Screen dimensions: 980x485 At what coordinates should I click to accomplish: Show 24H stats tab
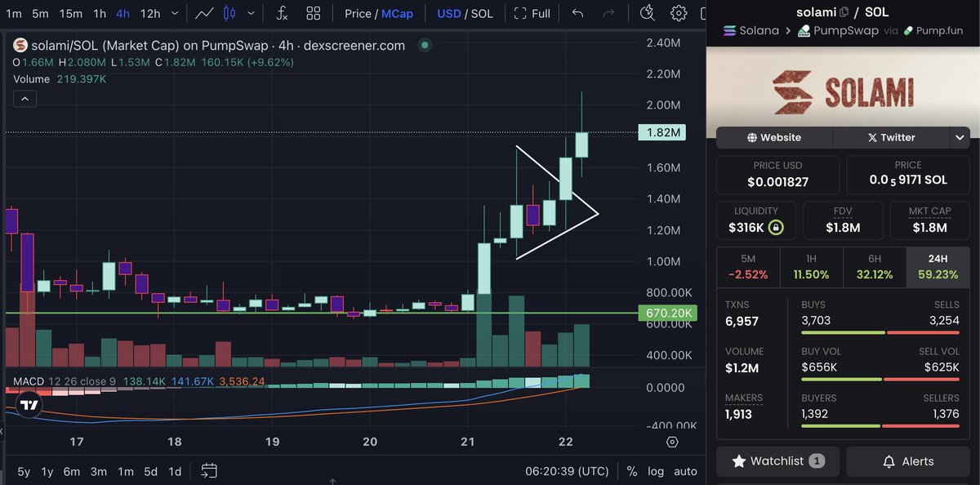coord(938,267)
